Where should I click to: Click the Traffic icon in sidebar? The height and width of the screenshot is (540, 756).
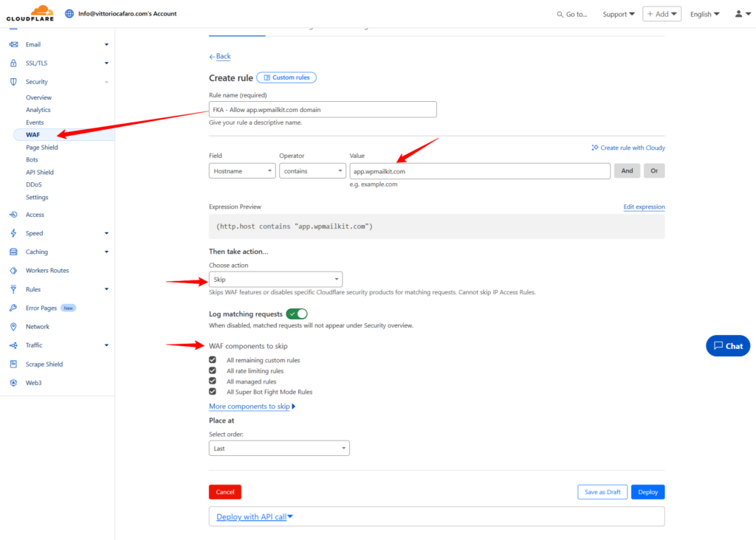(x=13, y=345)
